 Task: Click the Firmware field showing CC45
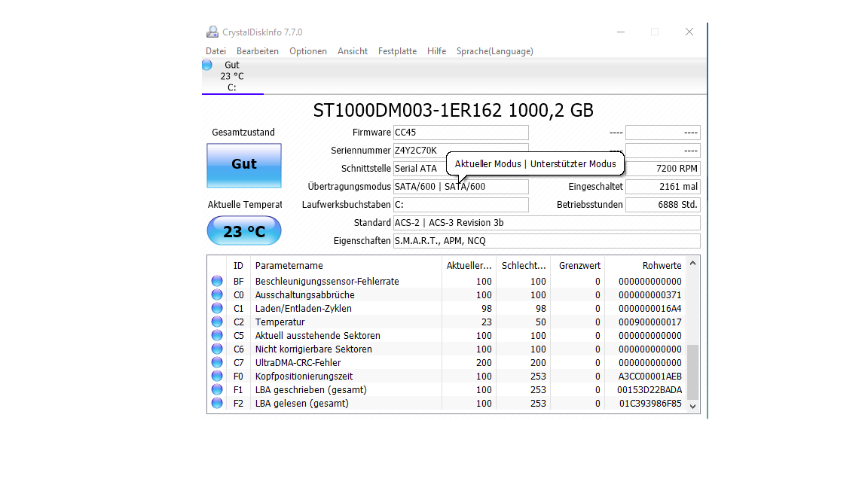(x=460, y=133)
